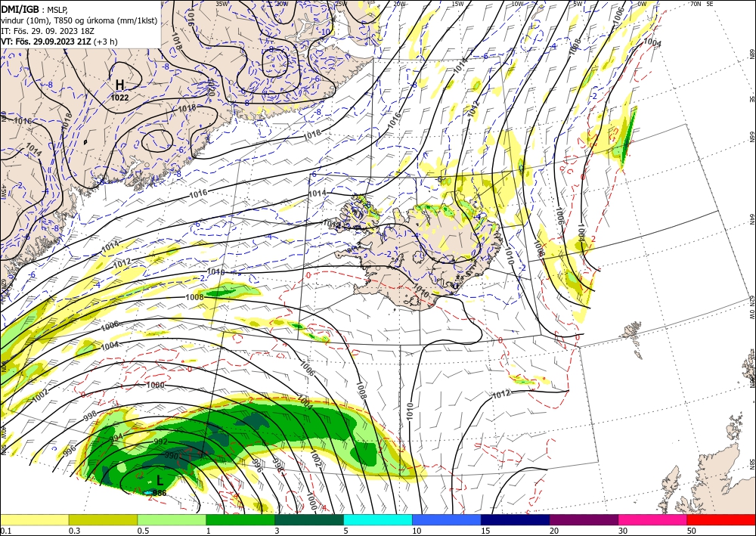The width and height of the screenshot is (756, 536).
Task: Click the "15" legend value
Action: [x=485, y=531]
